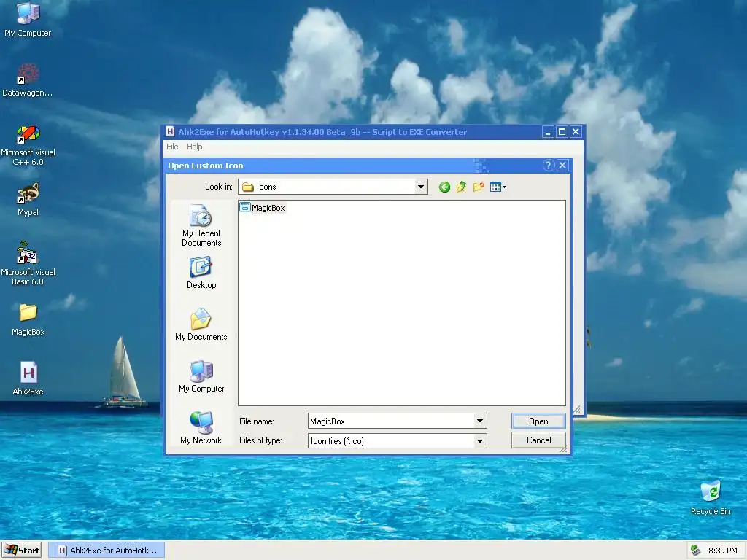Image resolution: width=747 pixels, height=560 pixels.
Task: Select the MagicBox icon file in list
Action: pyautogui.click(x=263, y=208)
